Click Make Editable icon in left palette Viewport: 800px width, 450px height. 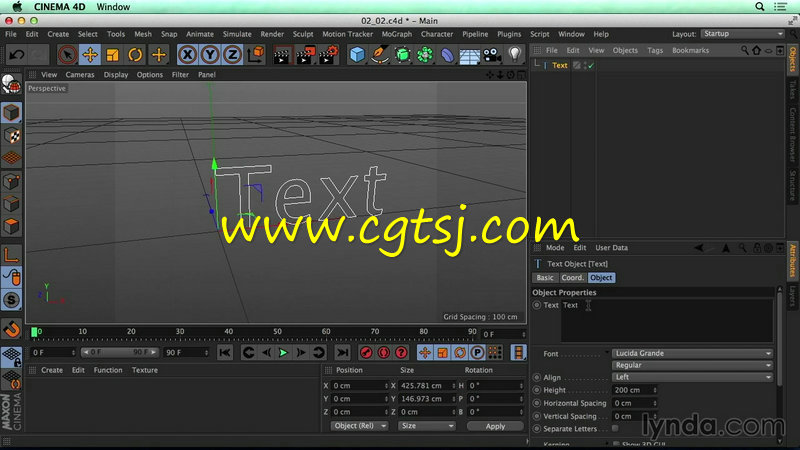coord(11,84)
